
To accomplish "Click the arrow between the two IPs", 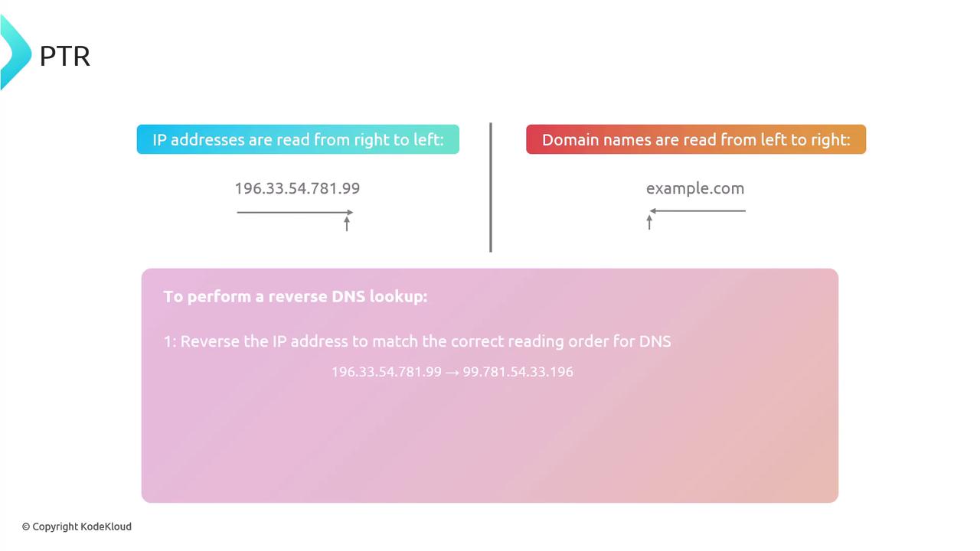I will point(452,372).
